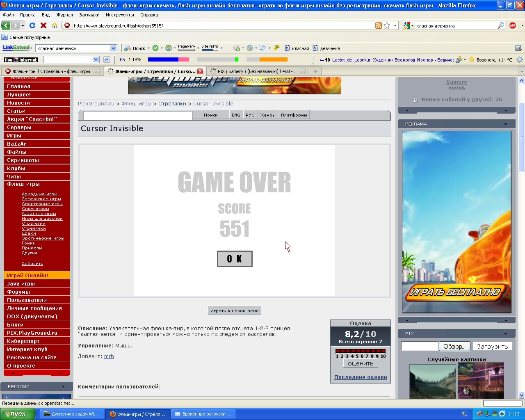
Task: Click the Обзор... browse button
Action: [x=454, y=347]
